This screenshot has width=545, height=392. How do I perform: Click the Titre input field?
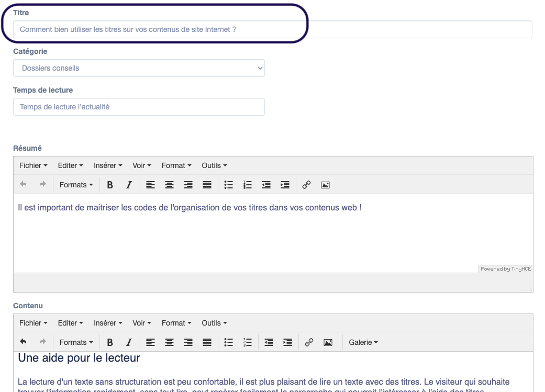pyautogui.click(x=272, y=29)
